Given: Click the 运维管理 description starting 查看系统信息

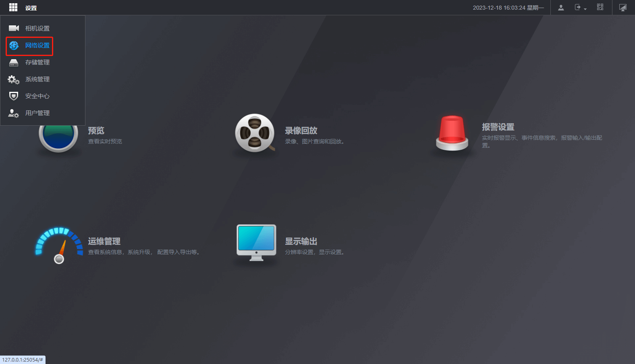Looking at the screenshot, I should tap(144, 252).
